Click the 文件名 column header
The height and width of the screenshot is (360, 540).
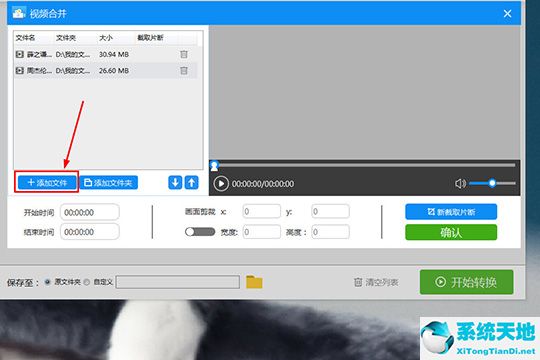pyautogui.click(x=25, y=38)
